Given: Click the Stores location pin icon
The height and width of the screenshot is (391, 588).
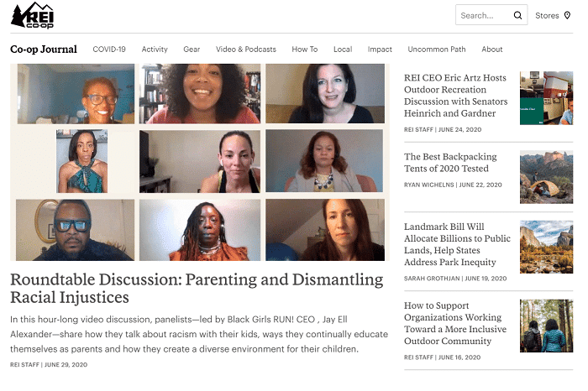Looking at the screenshot, I should tap(567, 15).
